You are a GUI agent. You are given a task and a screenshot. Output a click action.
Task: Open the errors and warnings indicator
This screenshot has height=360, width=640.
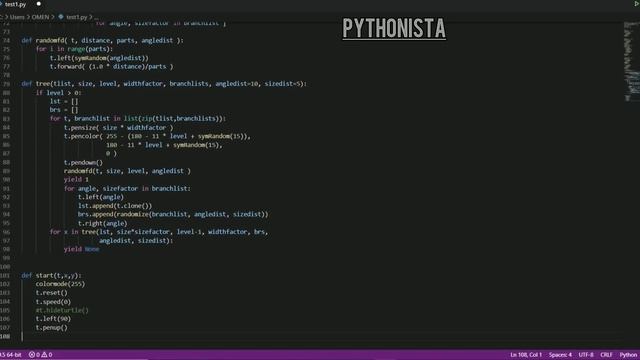40,355
